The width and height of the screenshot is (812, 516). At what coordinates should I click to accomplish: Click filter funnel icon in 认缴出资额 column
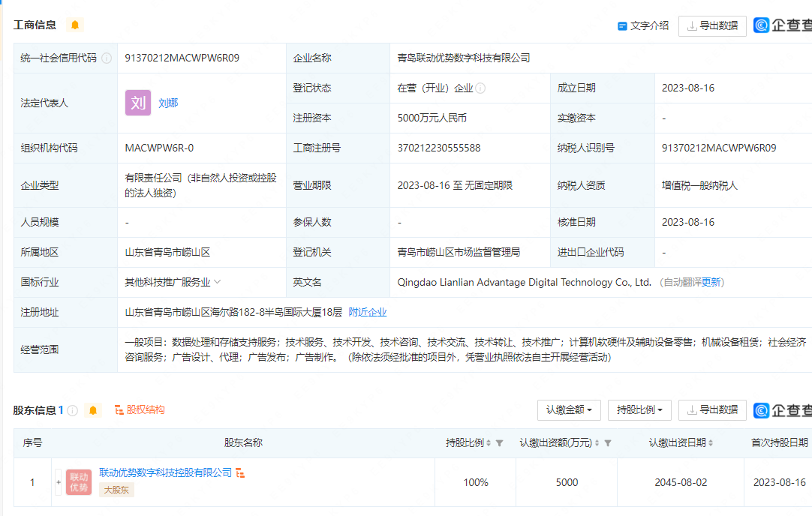[608, 443]
